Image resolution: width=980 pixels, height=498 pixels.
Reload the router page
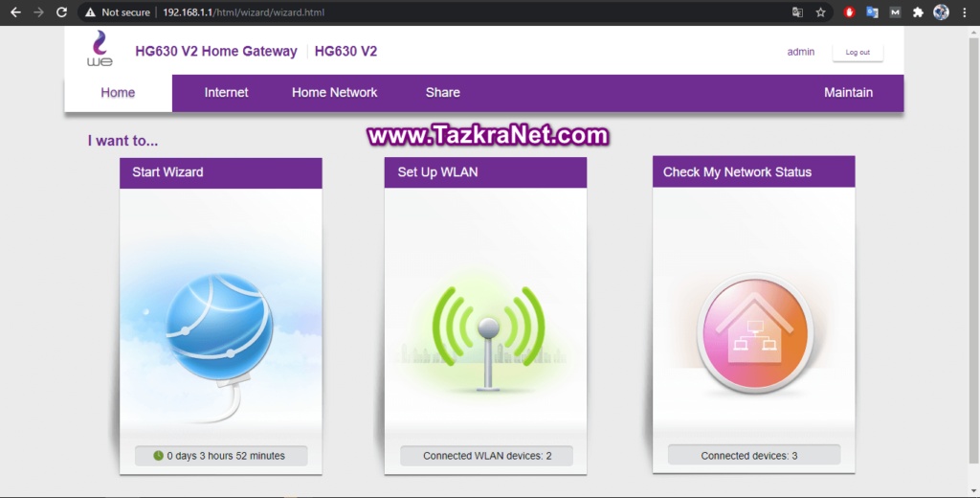62,12
